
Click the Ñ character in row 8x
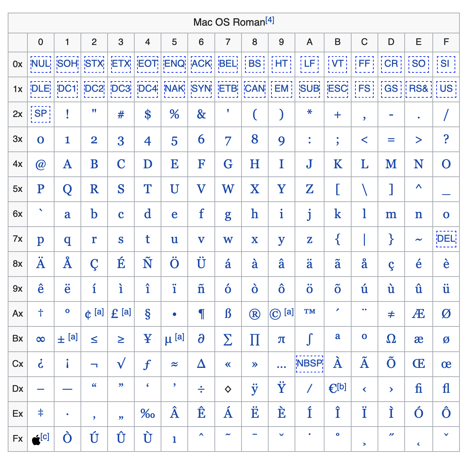(148, 263)
